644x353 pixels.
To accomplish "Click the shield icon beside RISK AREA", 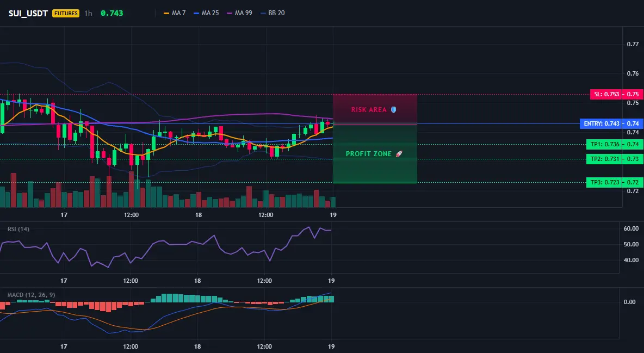I will point(393,110).
